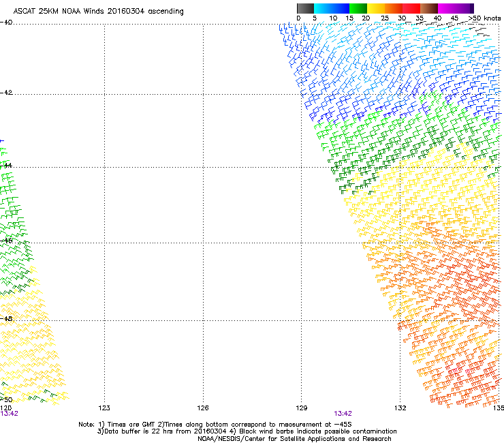Click the 132 longitude label
This screenshot has width=504, height=443.
[400, 408]
